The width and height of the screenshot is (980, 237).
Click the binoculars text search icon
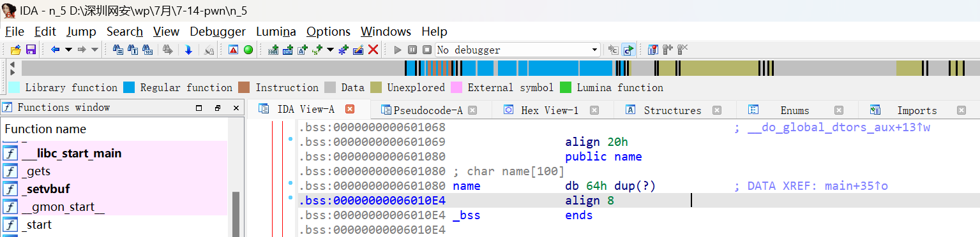pos(133,49)
